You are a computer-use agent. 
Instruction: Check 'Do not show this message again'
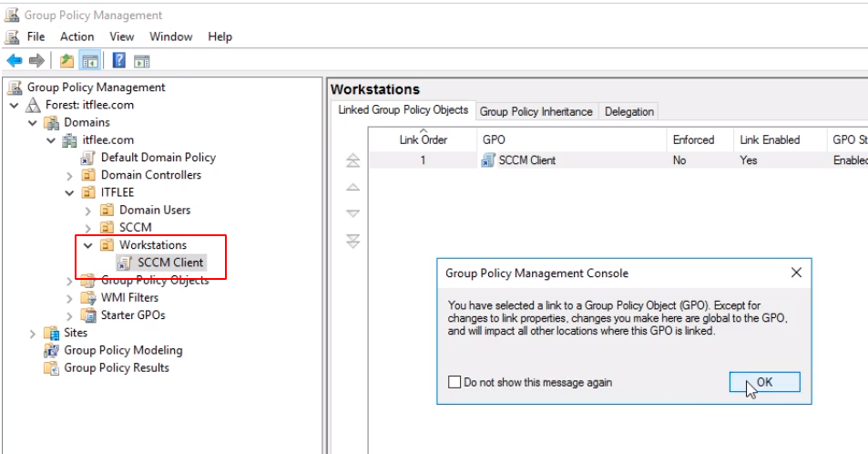coord(454,382)
